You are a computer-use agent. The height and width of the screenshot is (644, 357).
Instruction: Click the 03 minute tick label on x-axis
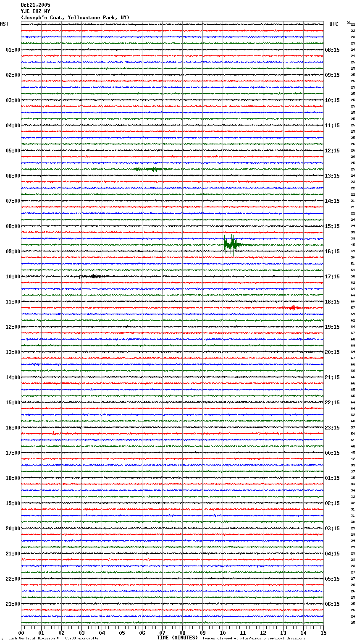click(81, 633)
